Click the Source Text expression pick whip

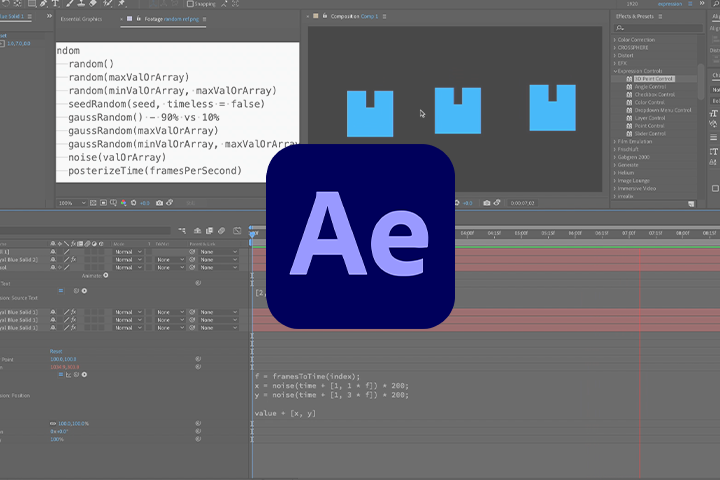point(76,291)
